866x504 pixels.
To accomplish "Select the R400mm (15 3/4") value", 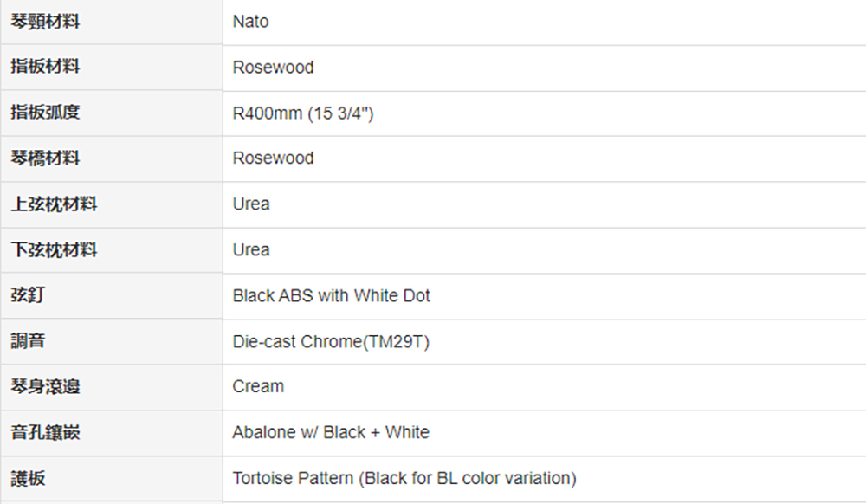I will [303, 113].
